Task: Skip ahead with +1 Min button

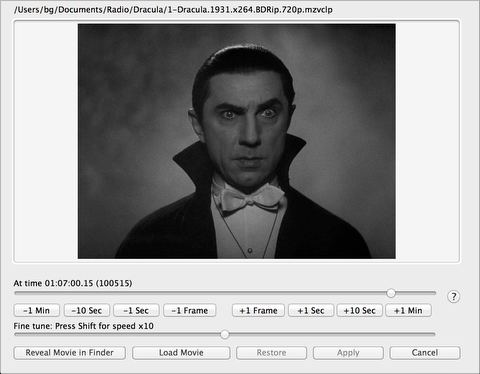Action: (x=408, y=311)
